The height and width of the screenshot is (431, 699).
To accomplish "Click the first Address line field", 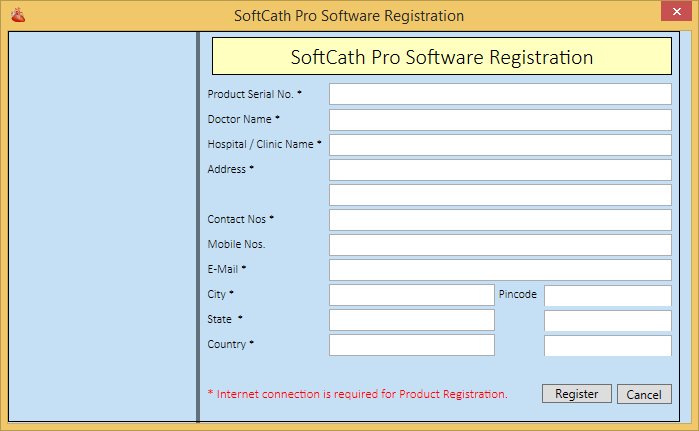I will (500, 170).
